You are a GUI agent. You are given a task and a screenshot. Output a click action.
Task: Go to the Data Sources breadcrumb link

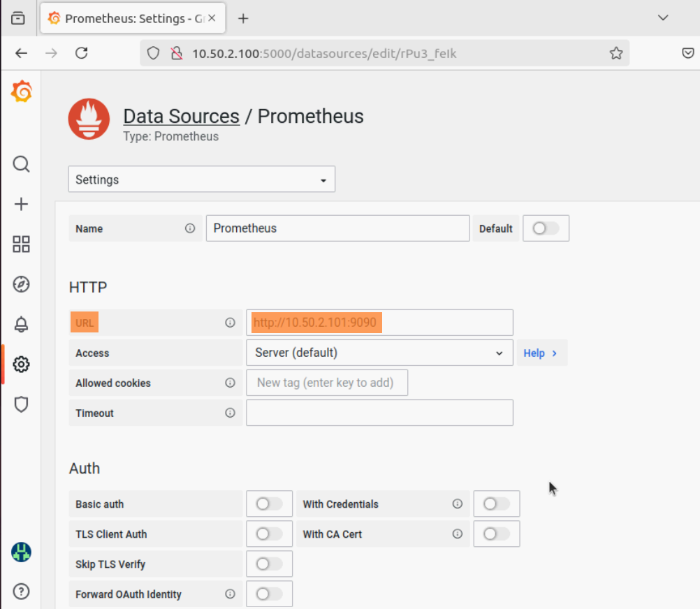pos(181,117)
